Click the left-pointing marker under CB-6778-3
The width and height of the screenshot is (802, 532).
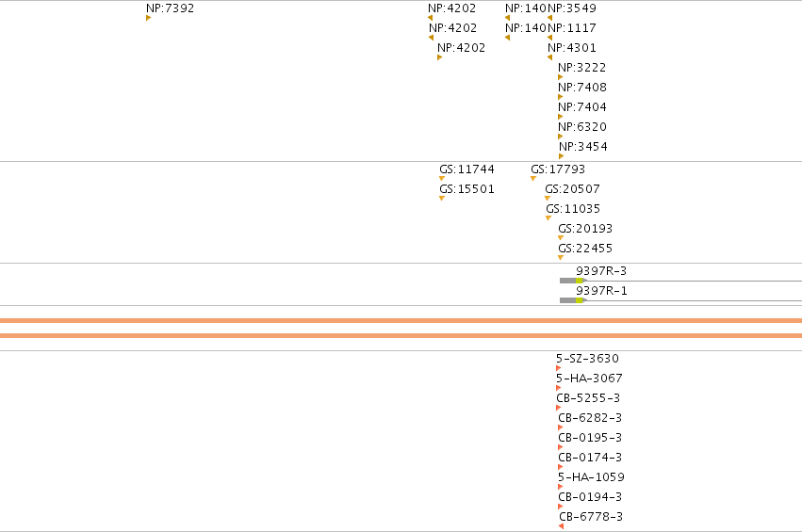[561, 526]
